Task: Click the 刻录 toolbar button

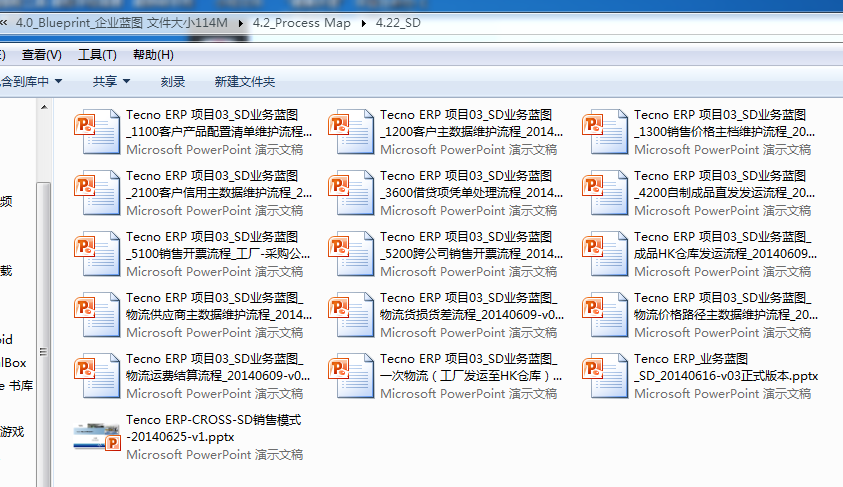Action: pyautogui.click(x=173, y=82)
